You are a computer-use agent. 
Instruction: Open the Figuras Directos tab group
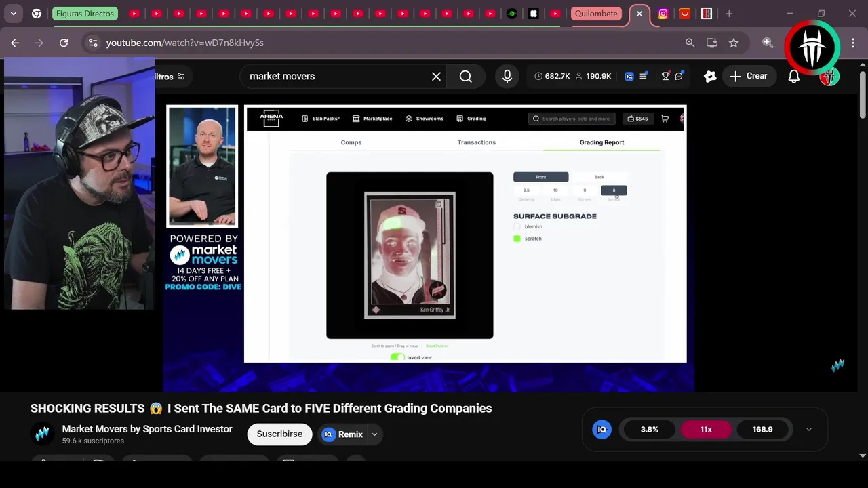[x=85, y=14]
